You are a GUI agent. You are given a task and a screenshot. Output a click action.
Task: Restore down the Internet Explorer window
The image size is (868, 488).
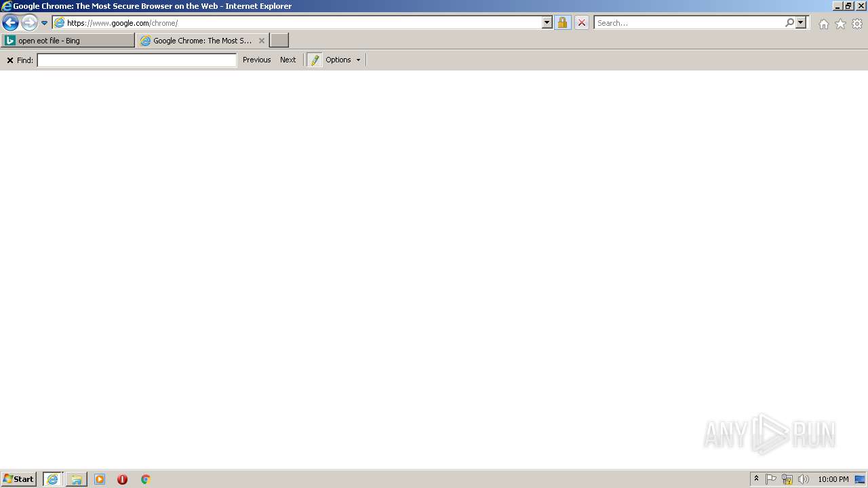(x=848, y=6)
